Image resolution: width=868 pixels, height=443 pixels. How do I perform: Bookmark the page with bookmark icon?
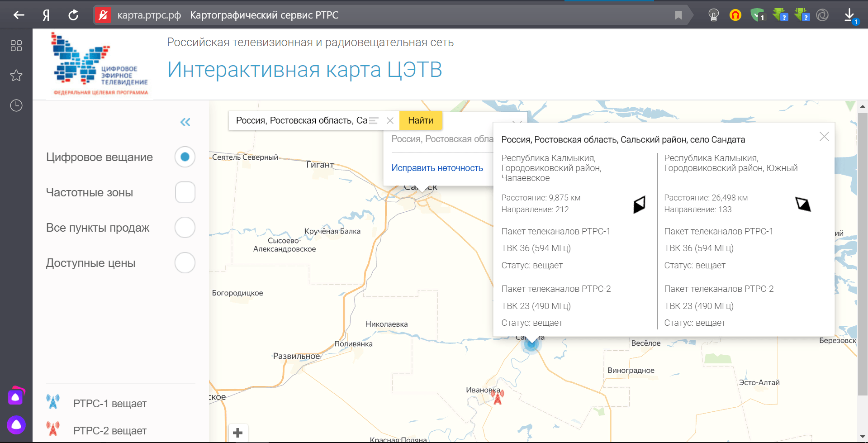[678, 15]
